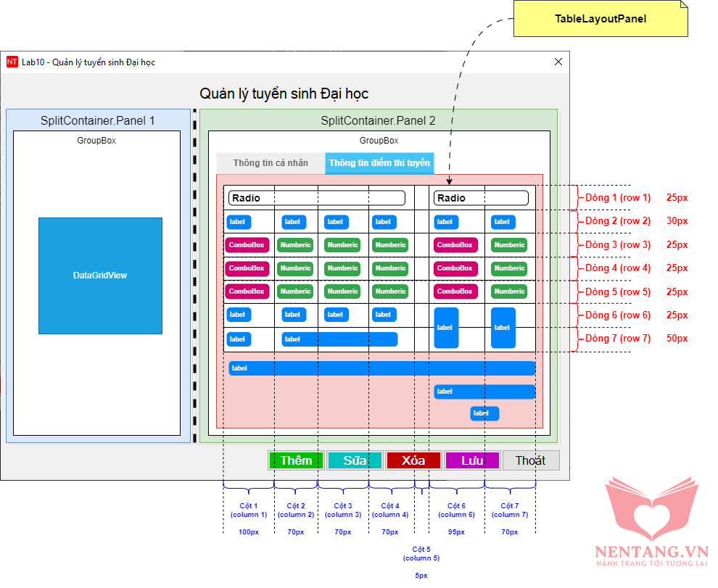Expand the row 4 ComboBox in column 6
718x588 pixels.
coord(455,268)
